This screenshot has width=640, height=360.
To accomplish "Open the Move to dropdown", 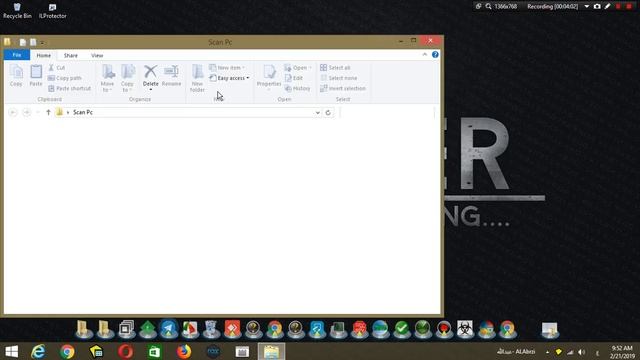I will (x=108, y=78).
